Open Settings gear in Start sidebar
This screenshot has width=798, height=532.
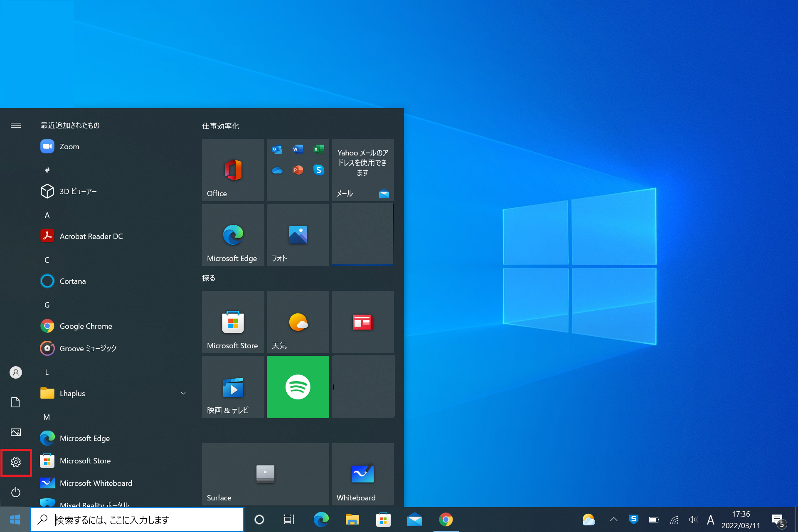pyautogui.click(x=16, y=462)
